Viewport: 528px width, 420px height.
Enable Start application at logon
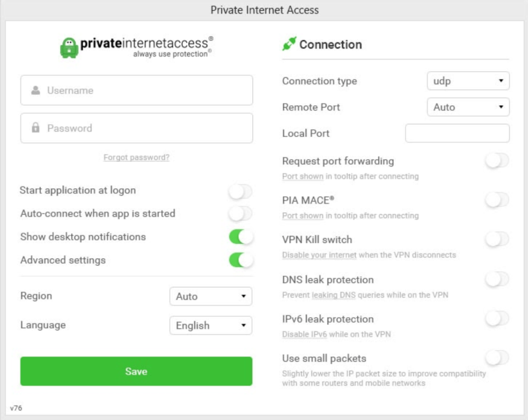[x=240, y=191]
